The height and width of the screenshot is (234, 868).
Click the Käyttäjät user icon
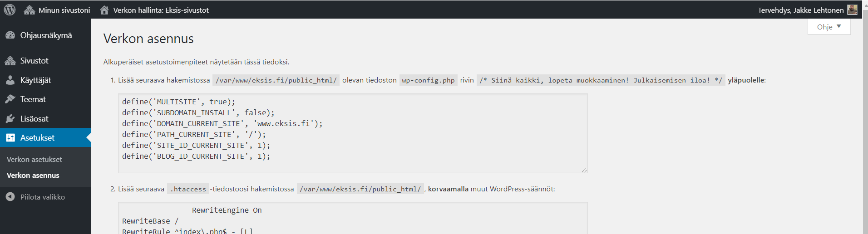[x=10, y=80]
